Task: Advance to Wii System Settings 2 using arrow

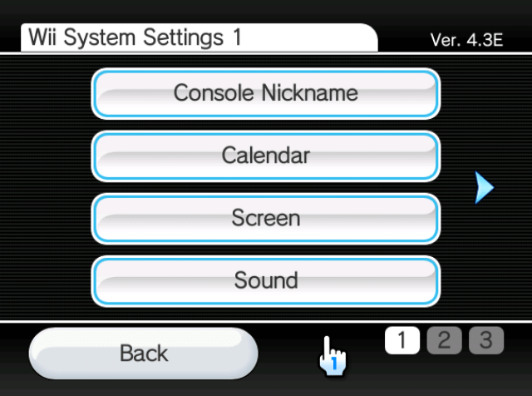Action: [484, 187]
